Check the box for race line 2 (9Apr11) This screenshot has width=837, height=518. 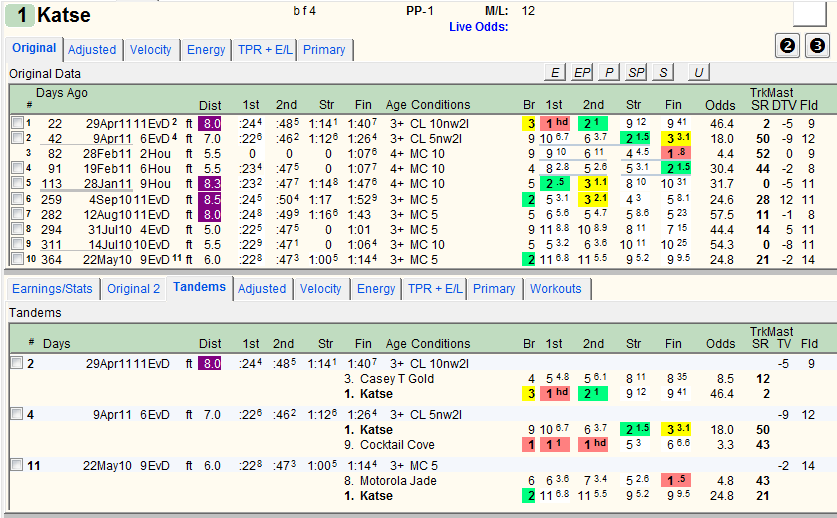click(x=17, y=138)
